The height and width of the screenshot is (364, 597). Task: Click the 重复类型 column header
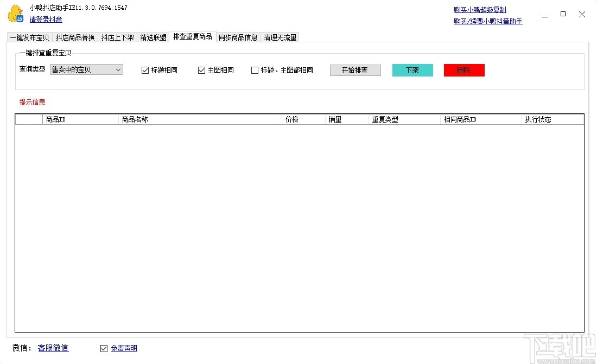(404, 119)
